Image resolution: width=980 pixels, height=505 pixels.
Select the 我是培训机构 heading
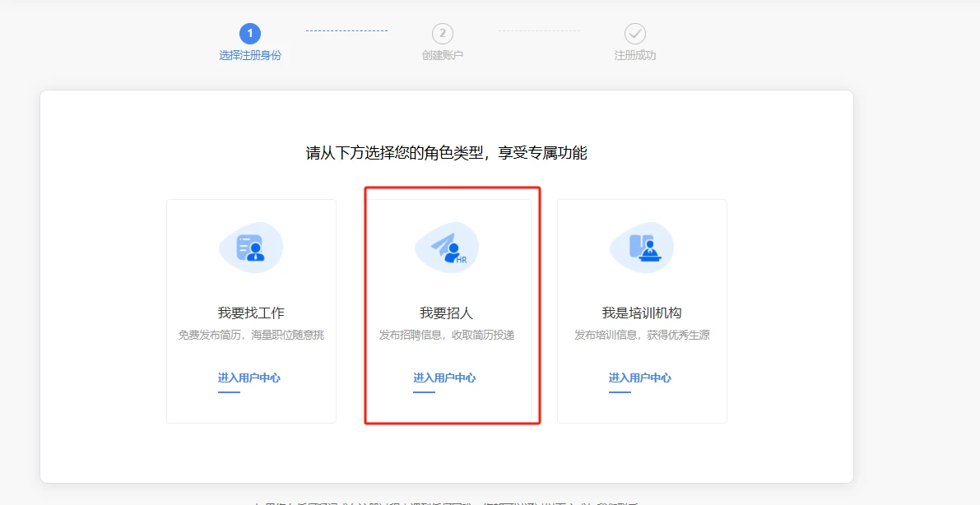click(x=642, y=313)
